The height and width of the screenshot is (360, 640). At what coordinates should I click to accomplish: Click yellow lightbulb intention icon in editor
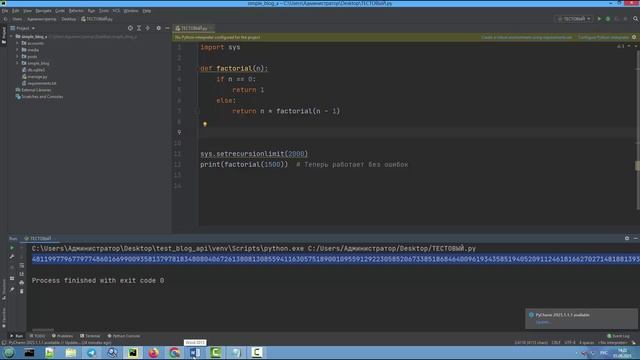tap(205, 124)
